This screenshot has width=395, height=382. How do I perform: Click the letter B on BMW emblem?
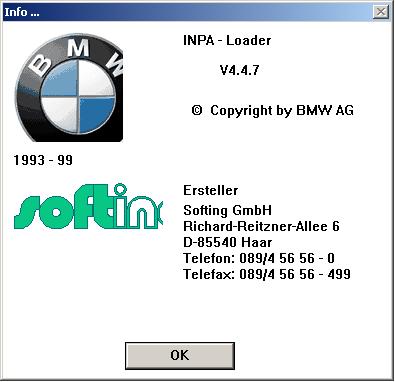40,65
